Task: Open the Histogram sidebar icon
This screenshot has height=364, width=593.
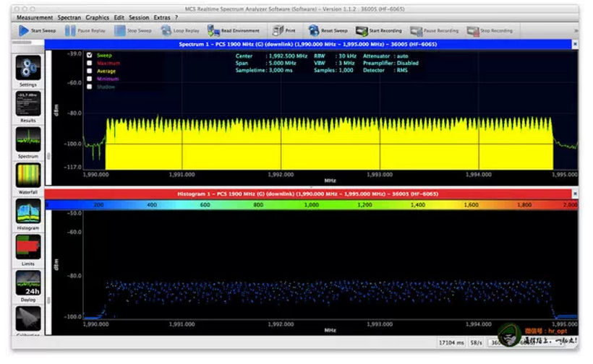Action: [28, 211]
